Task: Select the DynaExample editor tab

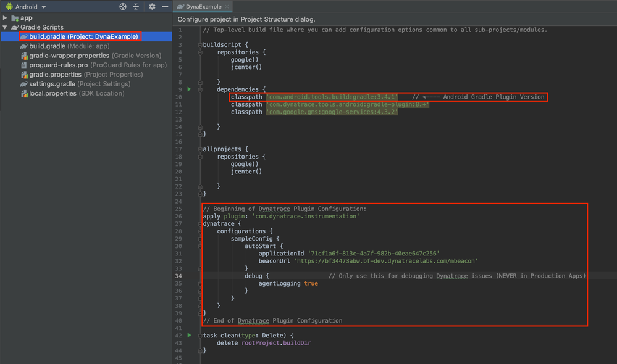Action: coord(203,7)
